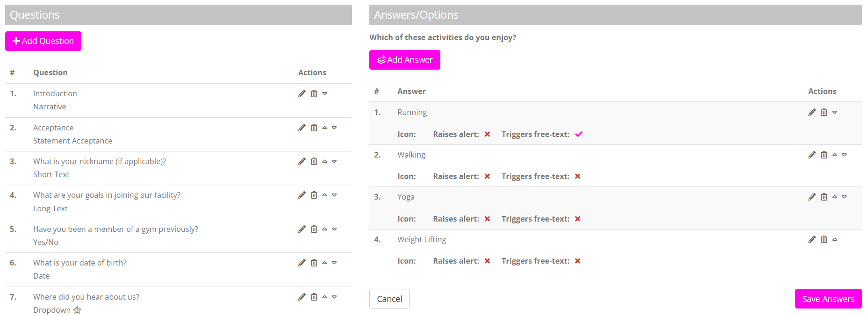Move Weight Lifting answer up
This screenshot has height=316, width=868.
pos(835,239)
